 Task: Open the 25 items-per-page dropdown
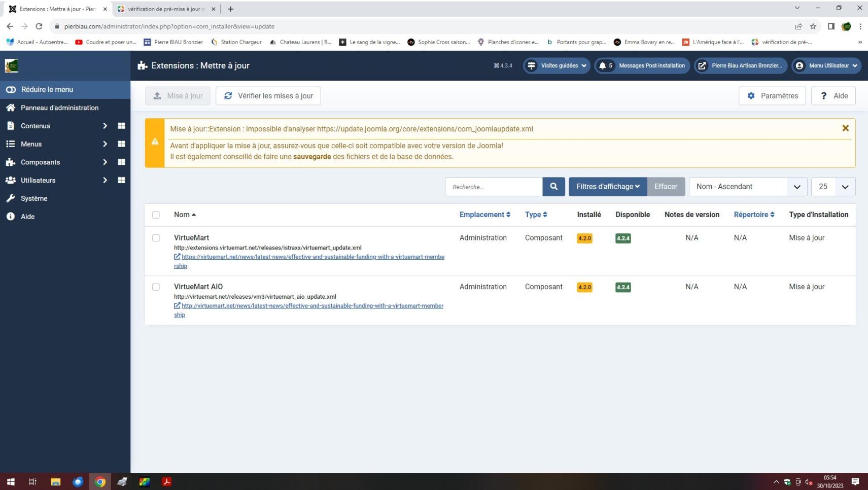834,187
